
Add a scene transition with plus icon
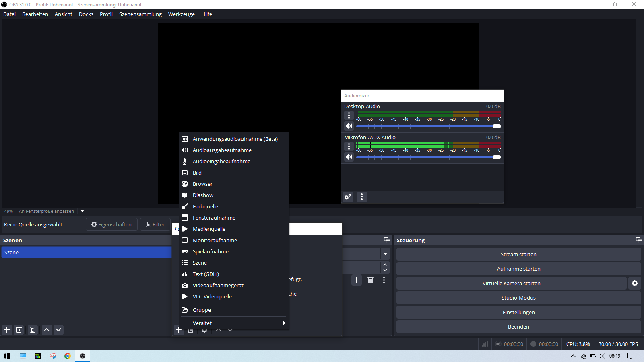(357, 280)
